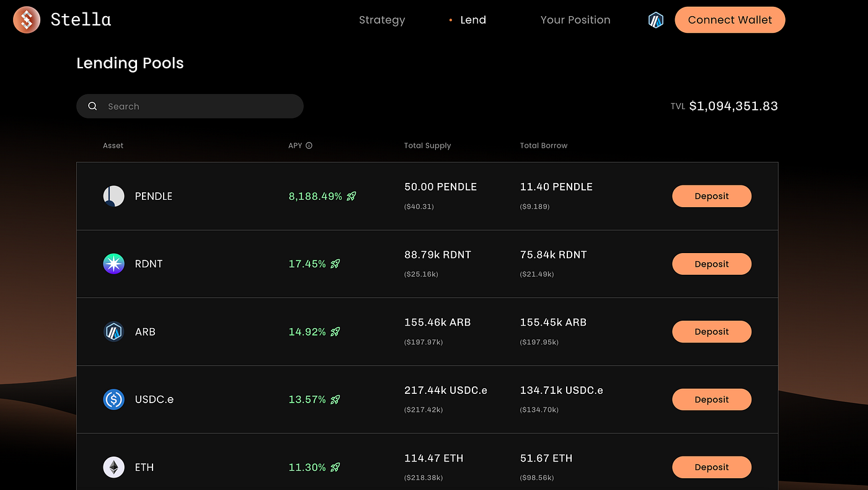This screenshot has width=868, height=490.
Task: Click the rocket icon beside 13.57%
Action: (x=335, y=399)
